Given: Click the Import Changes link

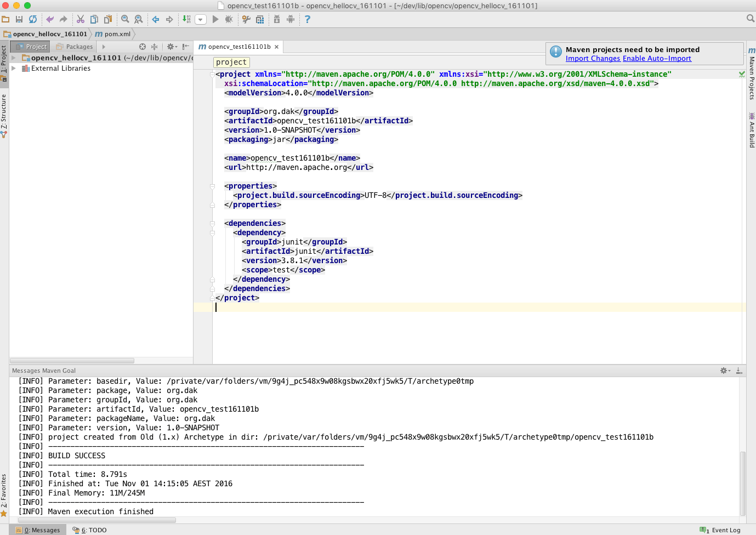Looking at the screenshot, I should coord(593,59).
